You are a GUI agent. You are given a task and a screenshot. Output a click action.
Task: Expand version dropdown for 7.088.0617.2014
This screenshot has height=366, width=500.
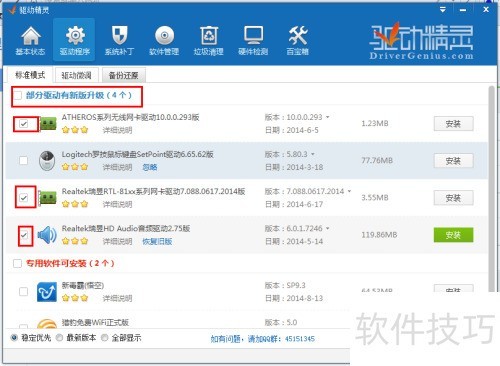(349, 191)
